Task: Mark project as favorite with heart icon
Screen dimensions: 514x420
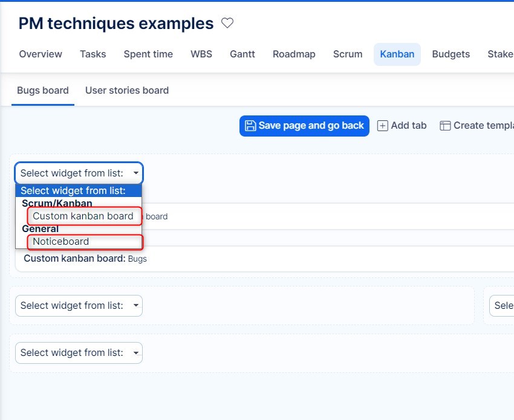Action: pos(227,24)
